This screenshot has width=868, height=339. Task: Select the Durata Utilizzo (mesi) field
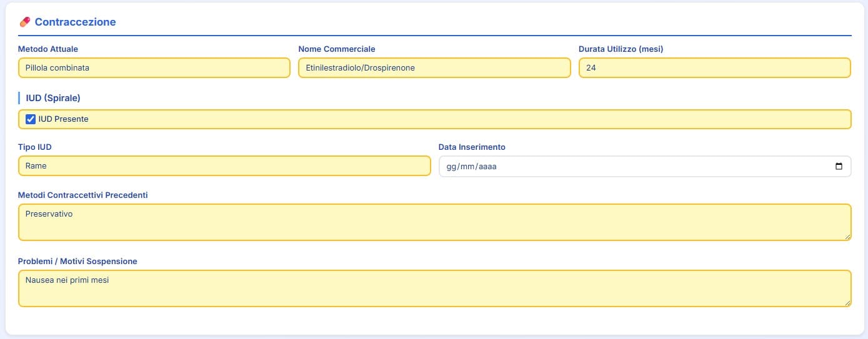click(714, 68)
